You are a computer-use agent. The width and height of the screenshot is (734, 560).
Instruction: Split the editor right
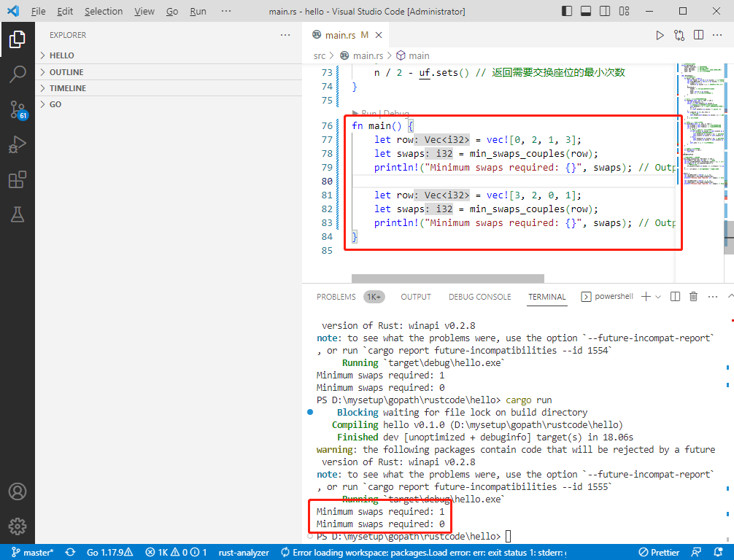coord(698,35)
